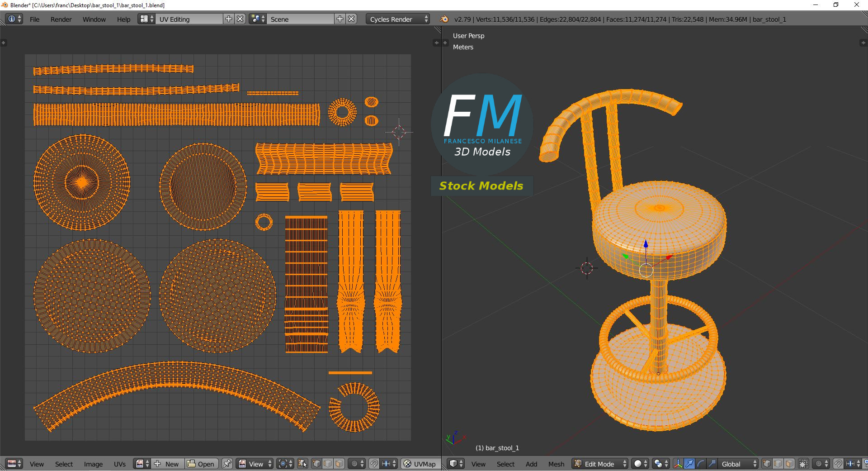This screenshot has width=868, height=471.
Task: Open the viewport shading selector
Action: coord(640,464)
